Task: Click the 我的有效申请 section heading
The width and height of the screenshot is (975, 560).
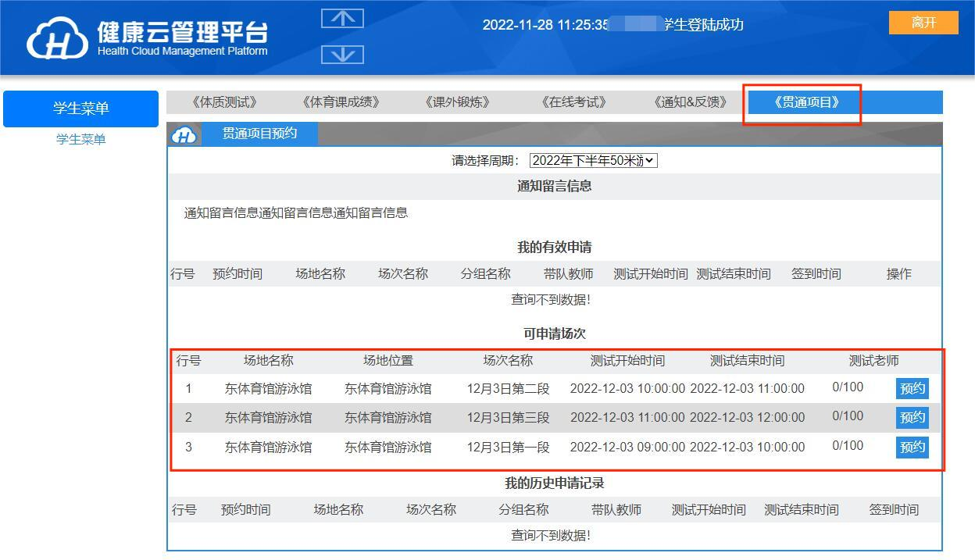Action: pos(554,248)
